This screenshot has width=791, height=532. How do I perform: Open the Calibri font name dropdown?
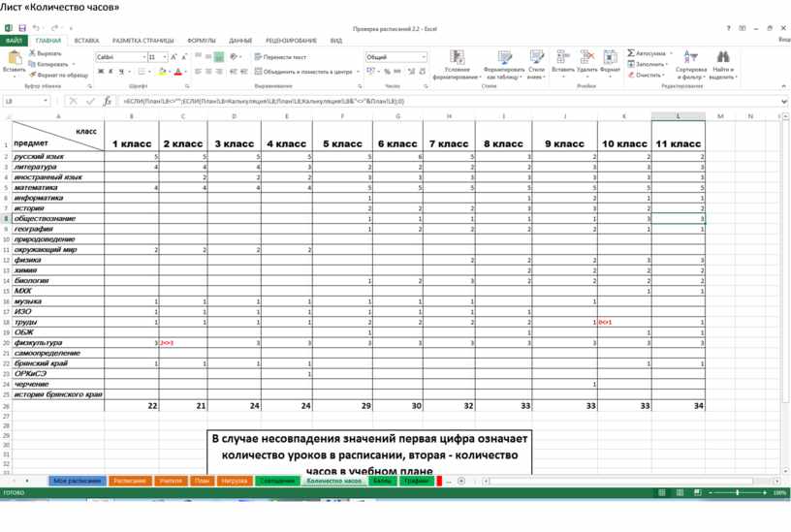142,57
